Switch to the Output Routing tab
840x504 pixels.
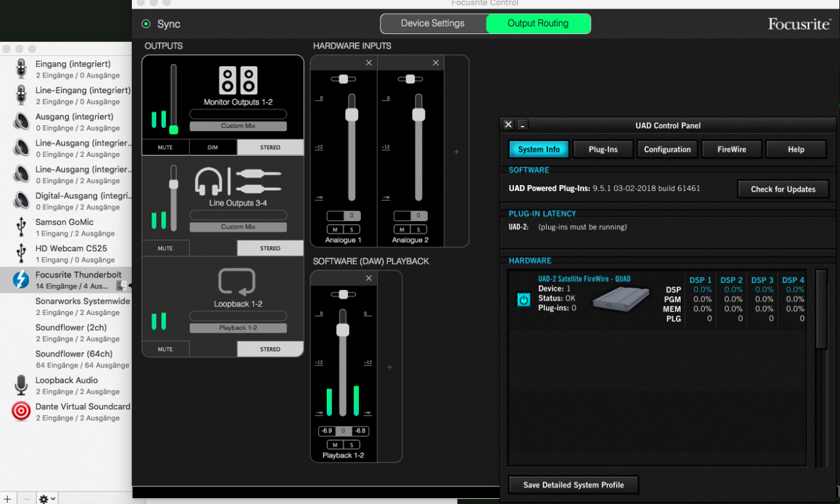click(x=538, y=24)
